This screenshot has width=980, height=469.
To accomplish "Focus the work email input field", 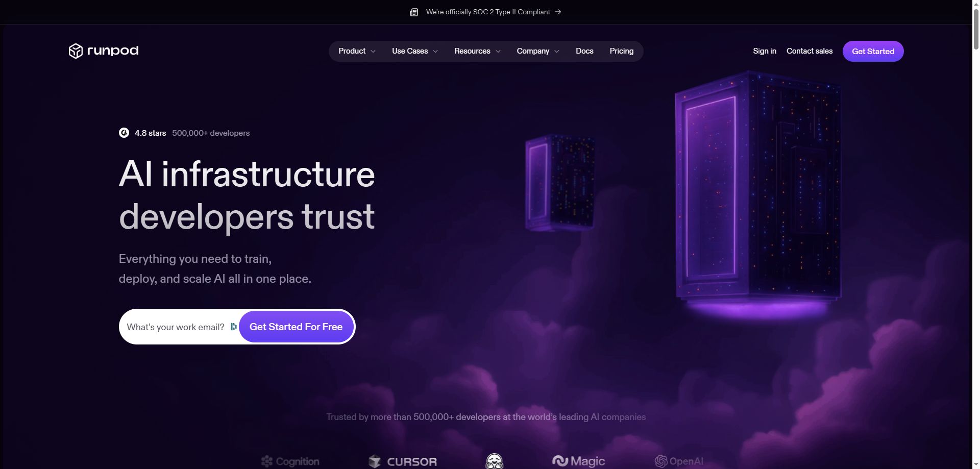I will coord(175,327).
